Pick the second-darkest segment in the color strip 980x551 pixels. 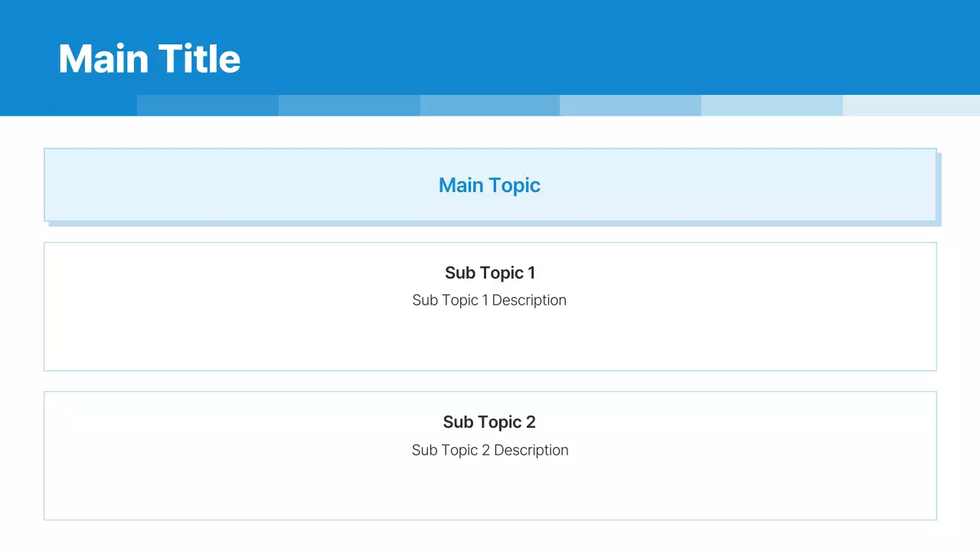[349, 106]
